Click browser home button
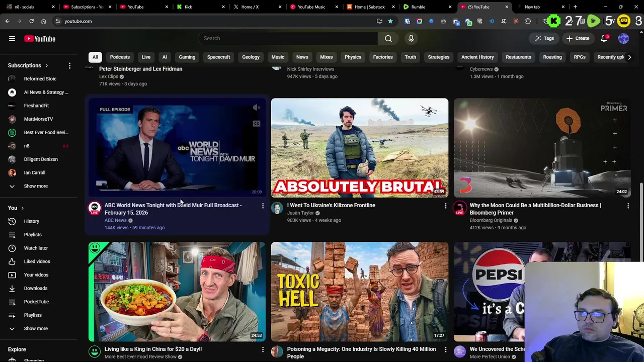The width and height of the screenshot is (644, 362). click(43, 21)
